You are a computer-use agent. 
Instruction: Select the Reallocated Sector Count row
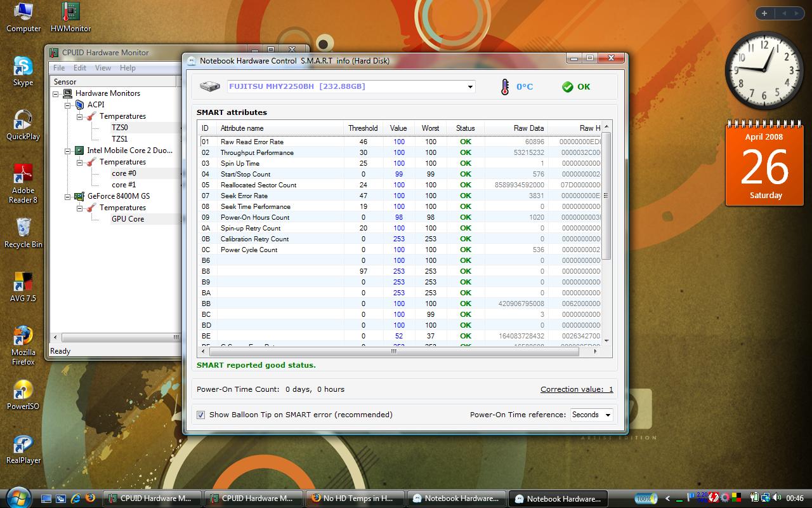[x=400, y=185]
